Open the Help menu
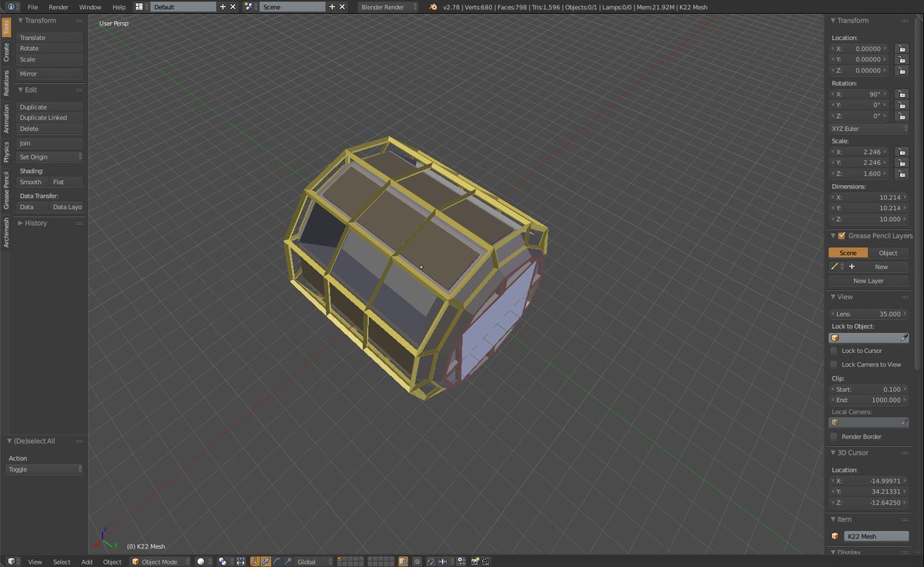Image resolution: width=924 pixels, height=567 pixels. coord(119,7)
